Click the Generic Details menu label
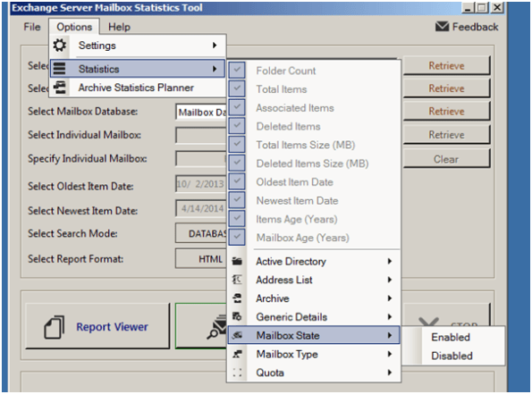 click(291, 316)
